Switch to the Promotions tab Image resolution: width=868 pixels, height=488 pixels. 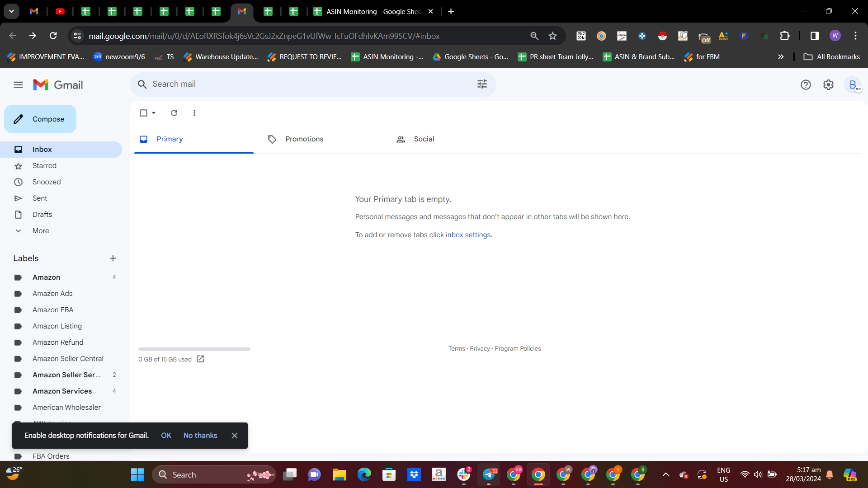pyautogui.click(x=322, y=139)
